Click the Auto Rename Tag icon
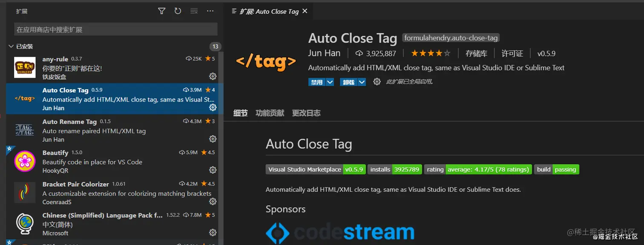The image size is (644, 245). [25, 130]
